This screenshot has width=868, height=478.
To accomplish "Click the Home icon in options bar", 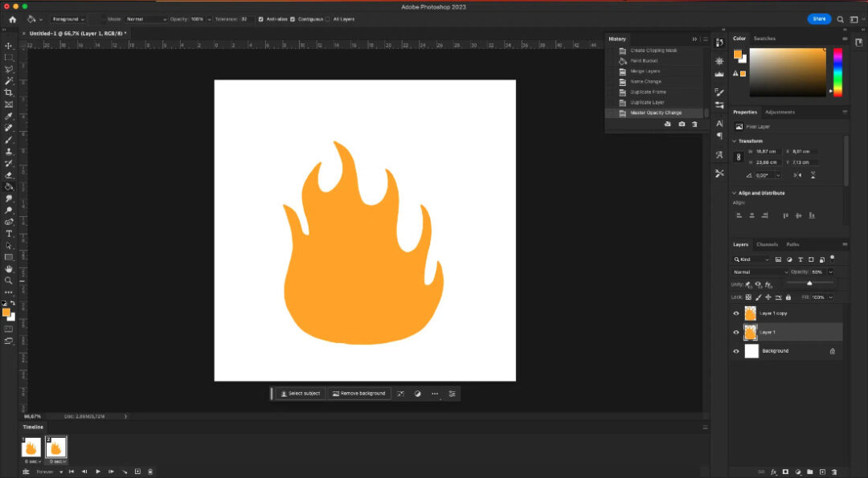I will [12, 19].
